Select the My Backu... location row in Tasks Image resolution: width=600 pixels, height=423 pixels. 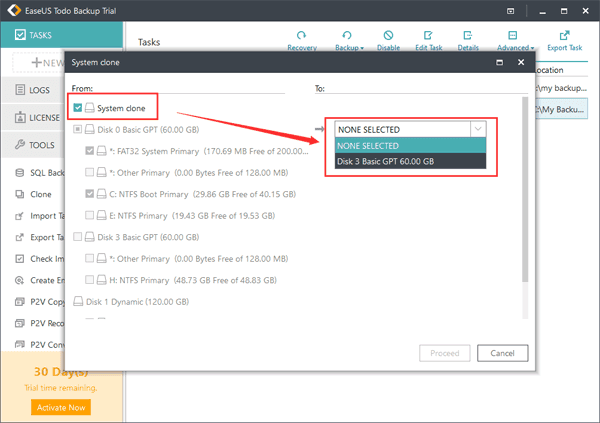click(x=561, y=109)
